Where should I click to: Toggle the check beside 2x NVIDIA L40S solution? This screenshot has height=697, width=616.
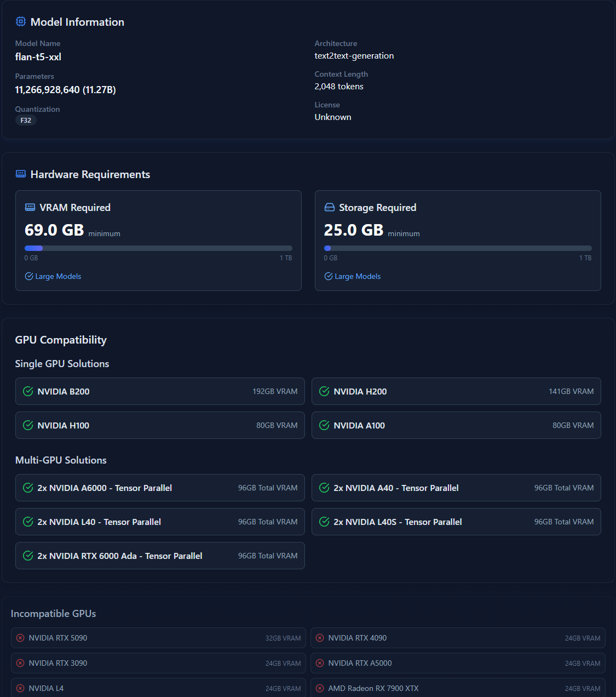coord(324,522)
